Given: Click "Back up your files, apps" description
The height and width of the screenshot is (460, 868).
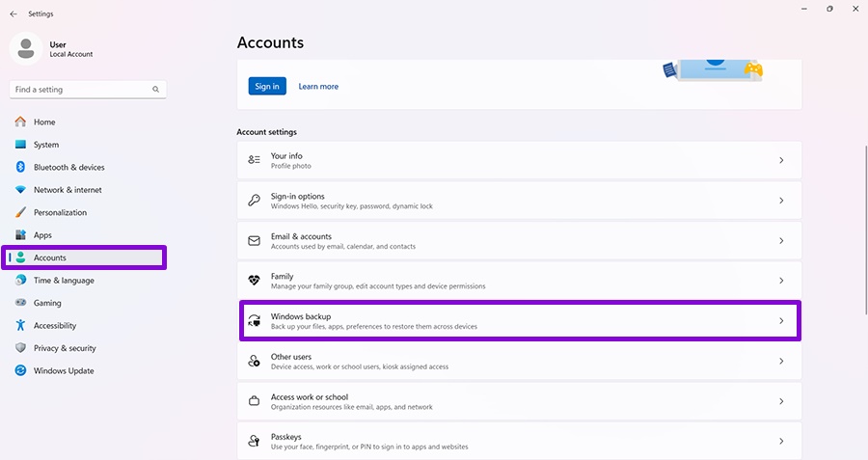Looking at the screenshot, I should pos(373,327).
